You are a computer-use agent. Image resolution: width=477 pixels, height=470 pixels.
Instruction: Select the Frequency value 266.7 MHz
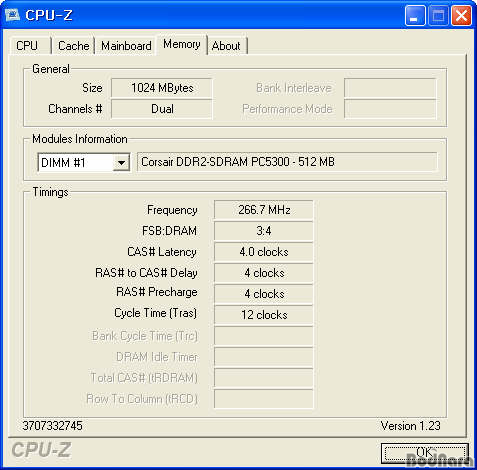[264, 210]
